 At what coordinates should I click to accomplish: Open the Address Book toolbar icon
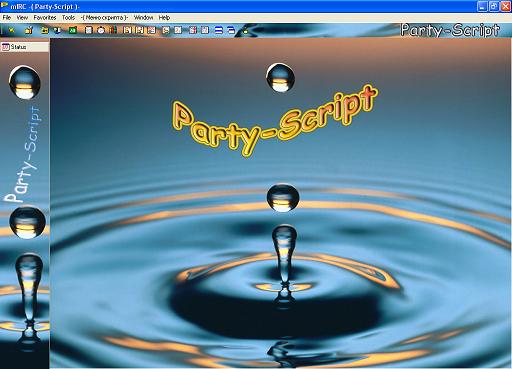pos(88,30)
